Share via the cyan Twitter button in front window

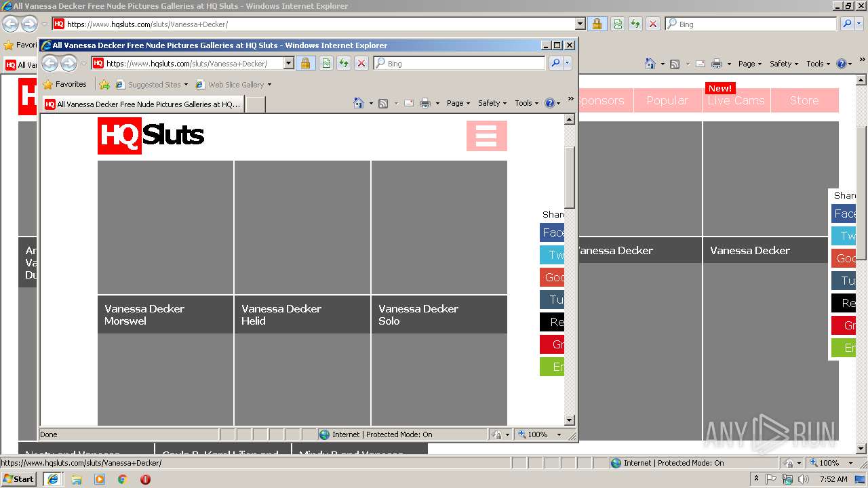(552, 255)
